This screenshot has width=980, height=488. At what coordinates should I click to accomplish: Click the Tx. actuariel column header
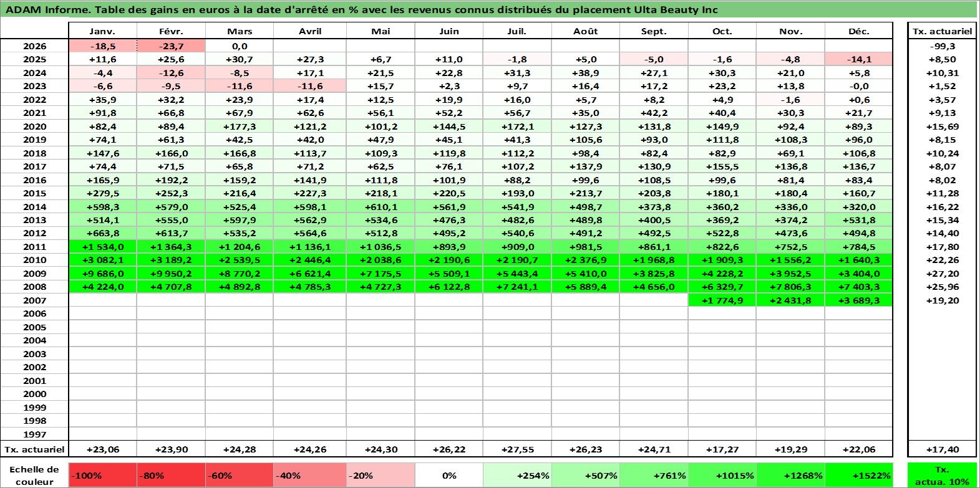point(942,31)
